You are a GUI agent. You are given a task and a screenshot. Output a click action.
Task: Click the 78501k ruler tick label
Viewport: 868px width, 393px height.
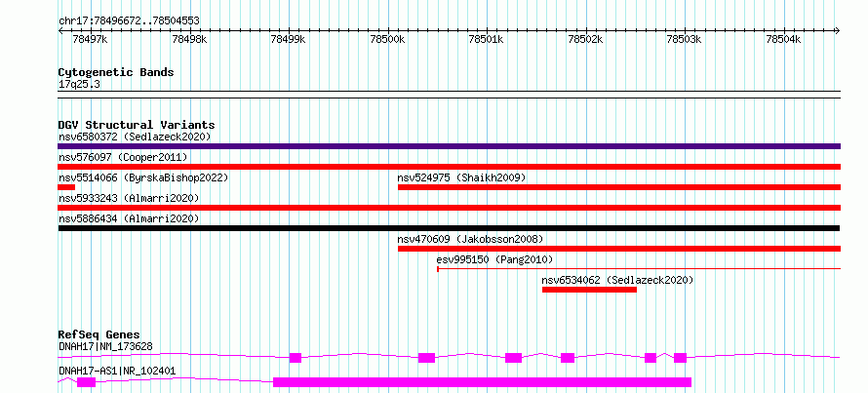pyautogui.click(x=486, y=39)
